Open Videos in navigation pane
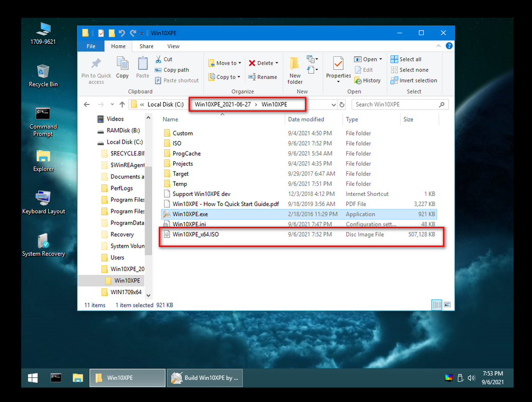The height and width of the screenshot is (402, 532). click(110, 119)
